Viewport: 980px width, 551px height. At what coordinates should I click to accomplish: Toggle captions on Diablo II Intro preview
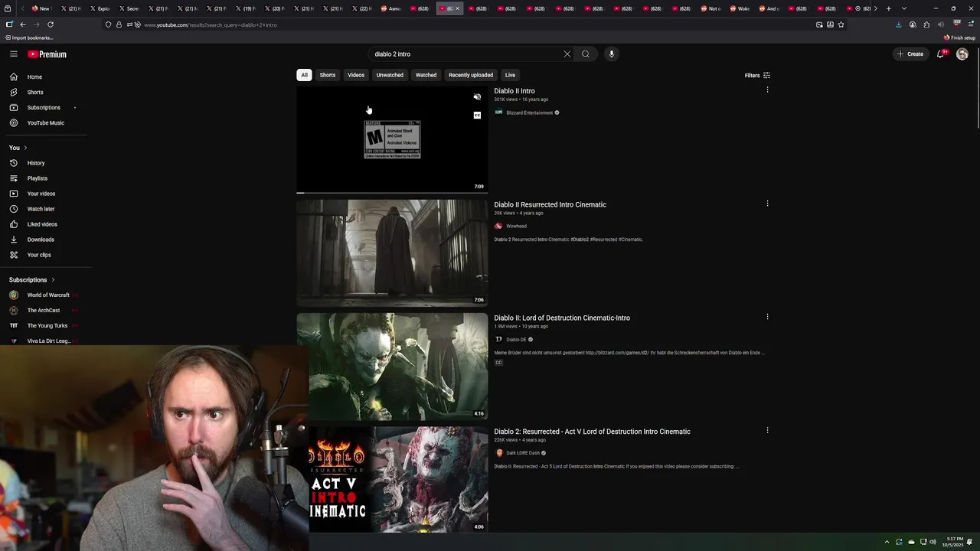pos(477,116)
